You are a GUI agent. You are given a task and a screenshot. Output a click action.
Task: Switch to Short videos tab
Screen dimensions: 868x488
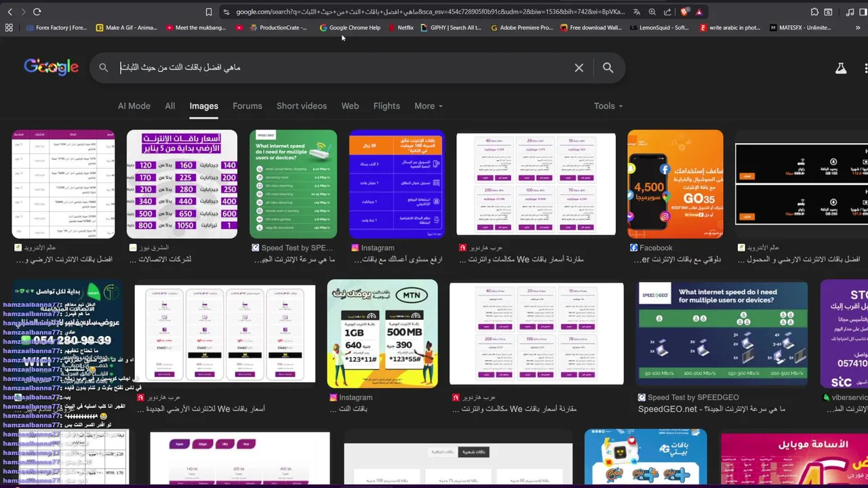pos(301,106)
